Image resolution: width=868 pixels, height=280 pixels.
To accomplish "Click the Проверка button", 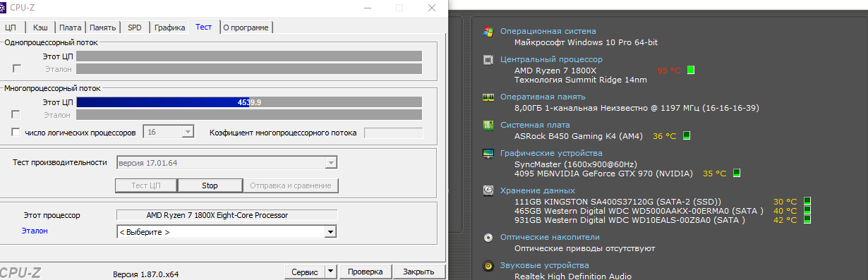I will click(366, 272).
